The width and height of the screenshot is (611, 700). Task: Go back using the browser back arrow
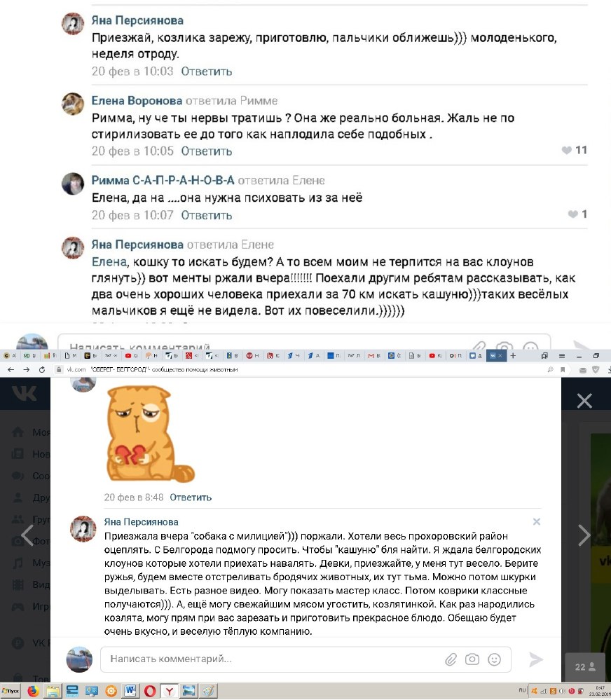coord(11,370)
